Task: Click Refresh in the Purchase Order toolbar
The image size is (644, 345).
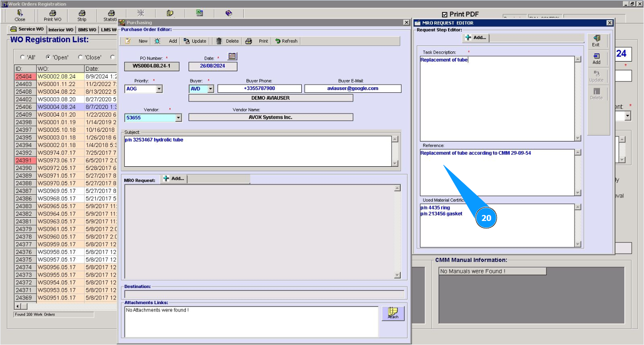Action: 286,41
